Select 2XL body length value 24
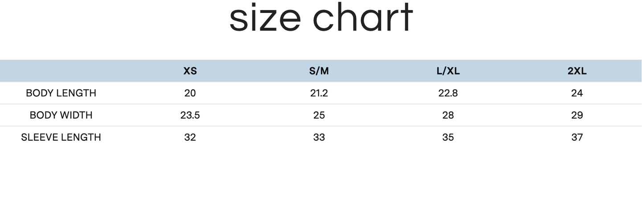The image size is (644, 205). tap(577, 93)
